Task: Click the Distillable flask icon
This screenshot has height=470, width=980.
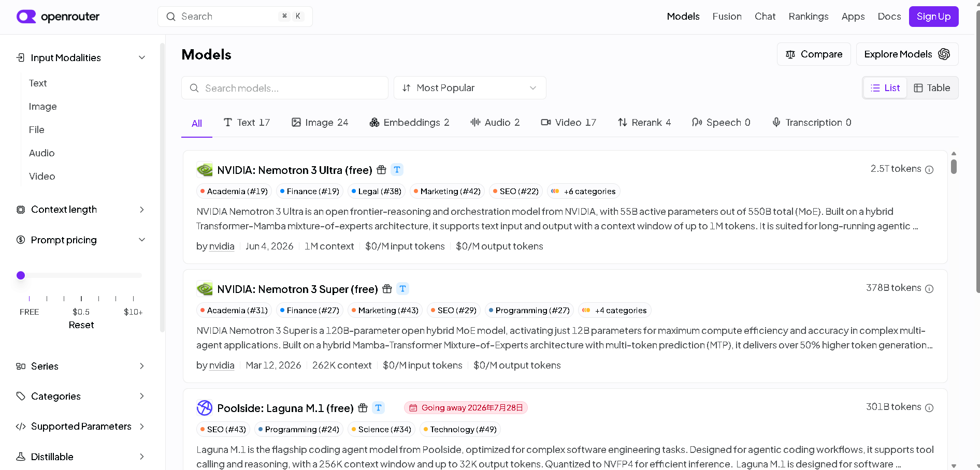Action: 21,457
